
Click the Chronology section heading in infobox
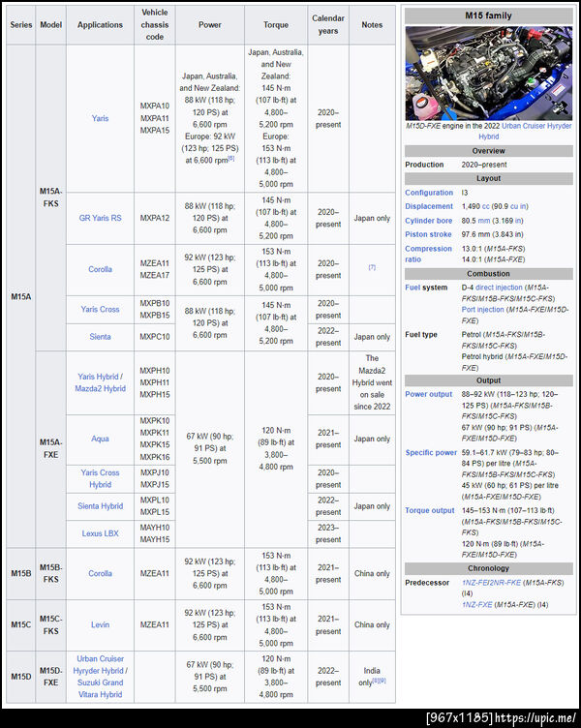click(489, 568)
